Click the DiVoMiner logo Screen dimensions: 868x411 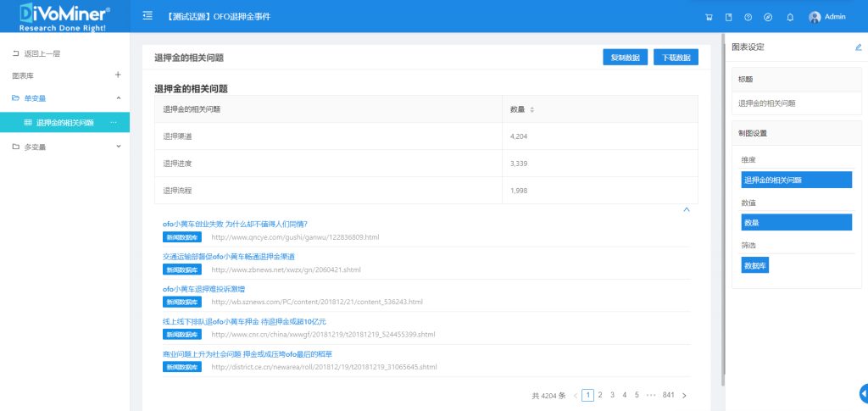click(x=64, y=16)
